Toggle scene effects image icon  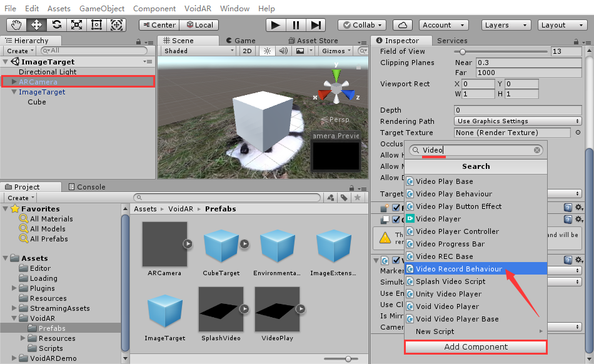pyautogui.click(x=300, y=51)
